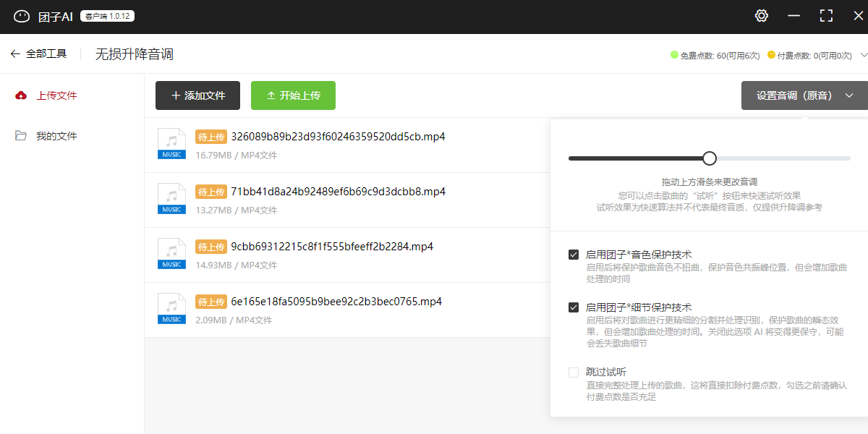
Task: Click the folder icon for 我的文件
Action: [21, 136]
